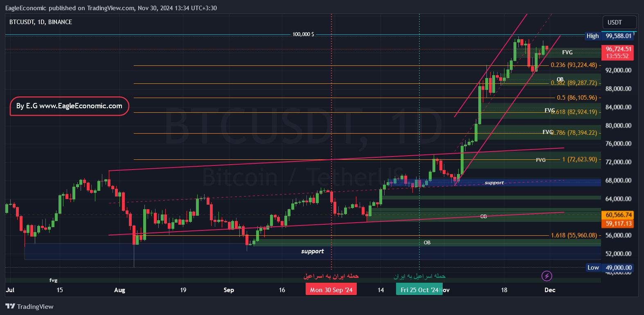644x315 pixels.
Task: Click the 92,000.00 price axis label
Action: pos(618,70)
